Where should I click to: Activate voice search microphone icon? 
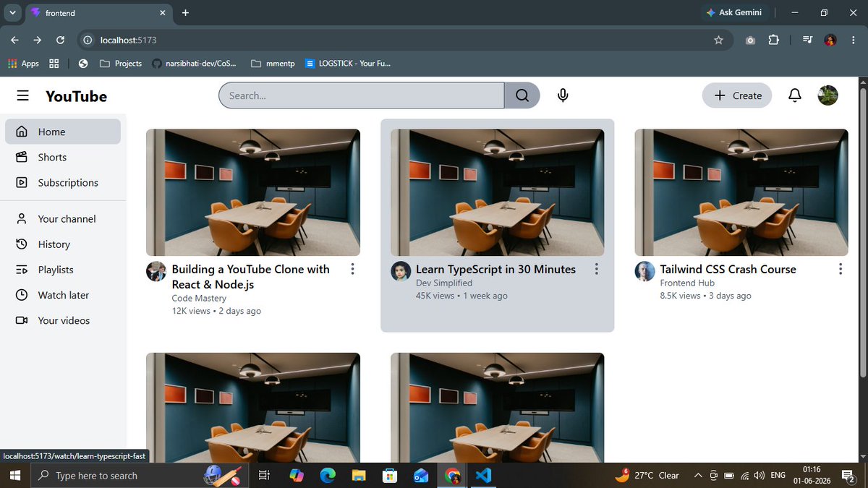[x=563, y=95]
